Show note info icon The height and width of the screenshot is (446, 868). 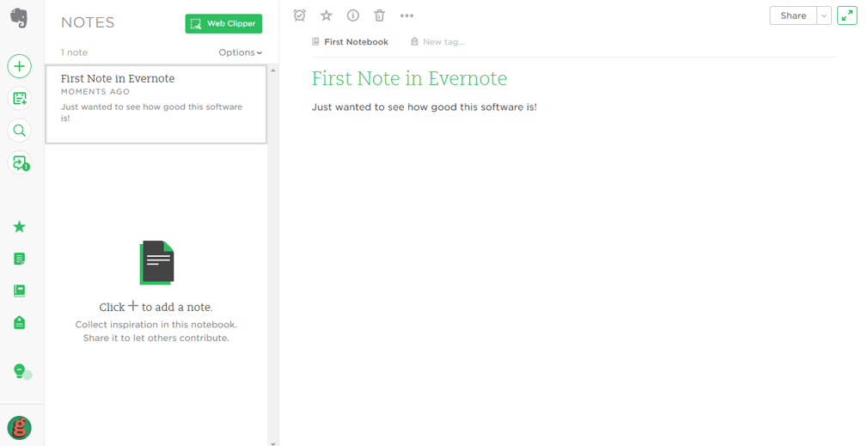point(353,15)
